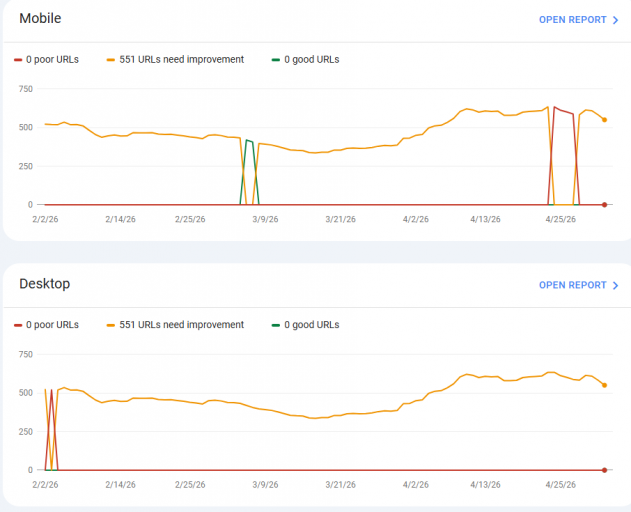The height and width of the screenshot is (512, 631).
Task: Click 2/14/26 date label on Mobile chart
Action: (120, 219)
